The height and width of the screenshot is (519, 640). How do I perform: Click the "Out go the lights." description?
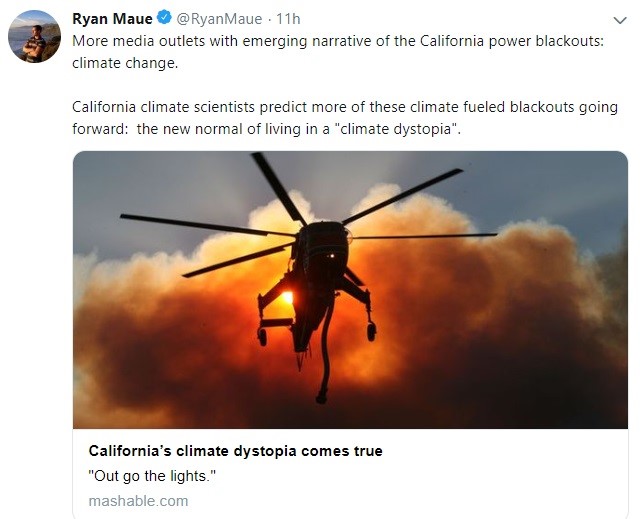pyautogui.click(x=152, y=476)
